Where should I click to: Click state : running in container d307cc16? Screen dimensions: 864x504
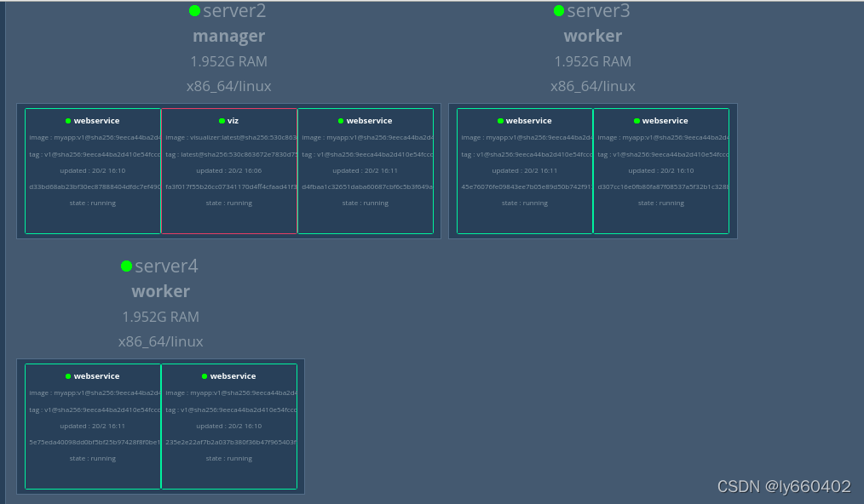pos(660,203)
